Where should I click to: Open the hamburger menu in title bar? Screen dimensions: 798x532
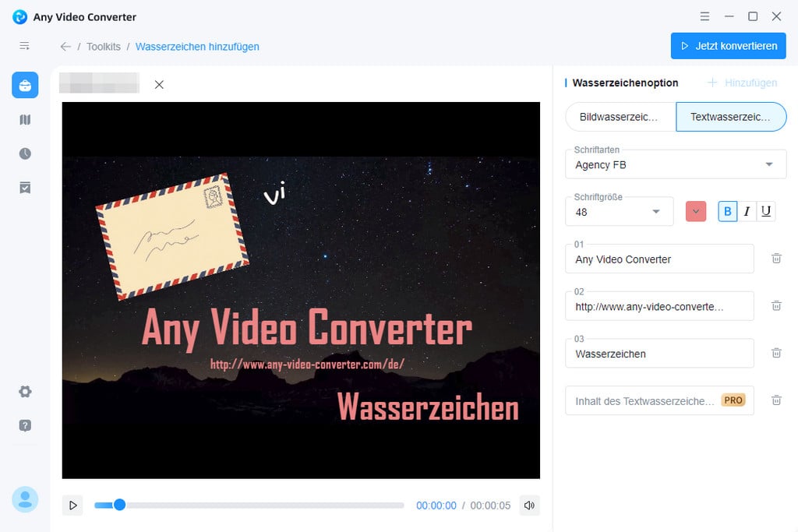[704, 16]
